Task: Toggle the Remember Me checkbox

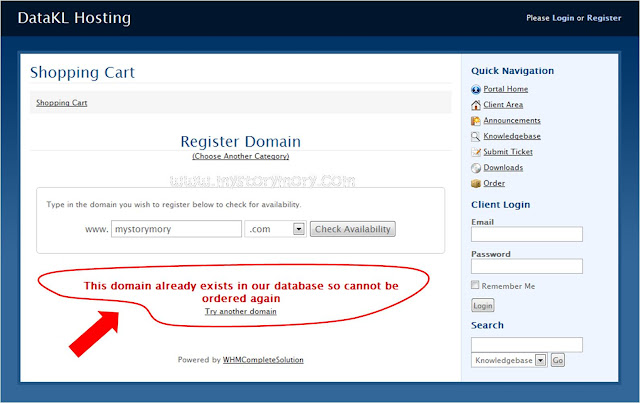Action: click(x=475, y=285)
